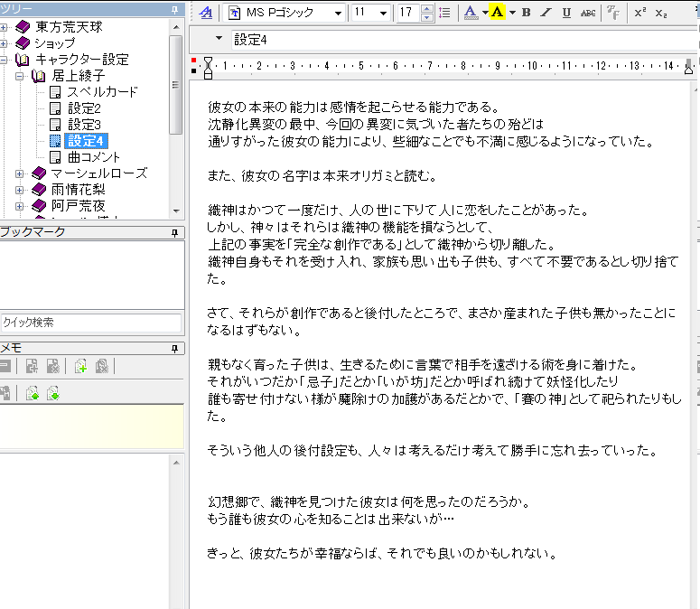
Task: Expand the 雨情花梨 tree node
Action: point(20,191)
